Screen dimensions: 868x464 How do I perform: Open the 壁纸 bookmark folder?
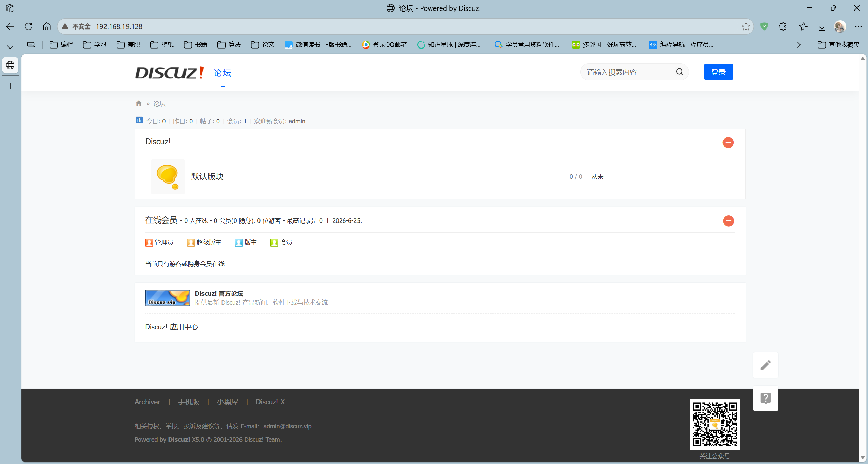pos(162,45)
